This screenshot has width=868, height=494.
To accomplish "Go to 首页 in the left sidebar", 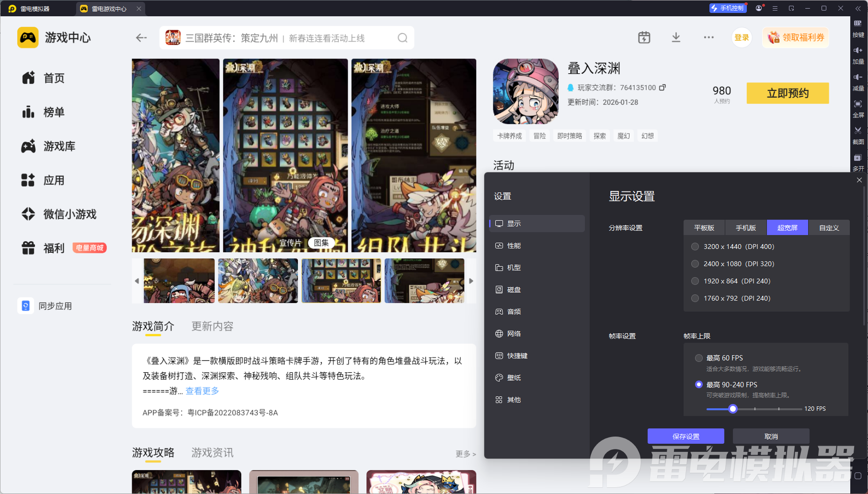I will 43,78.
